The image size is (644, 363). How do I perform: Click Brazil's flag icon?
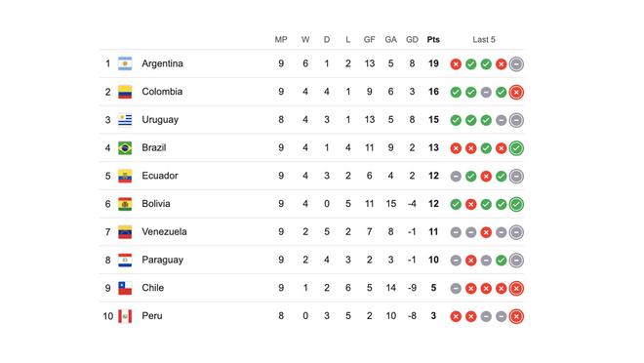coord(125,147)
